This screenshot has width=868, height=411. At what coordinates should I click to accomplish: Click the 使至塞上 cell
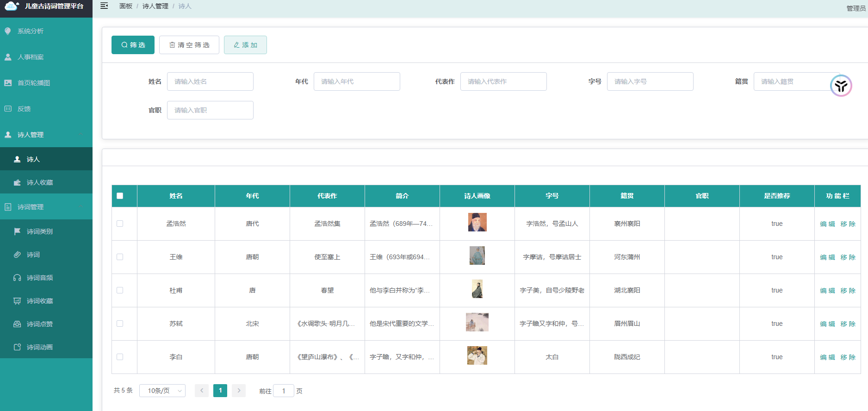point(327,257)
